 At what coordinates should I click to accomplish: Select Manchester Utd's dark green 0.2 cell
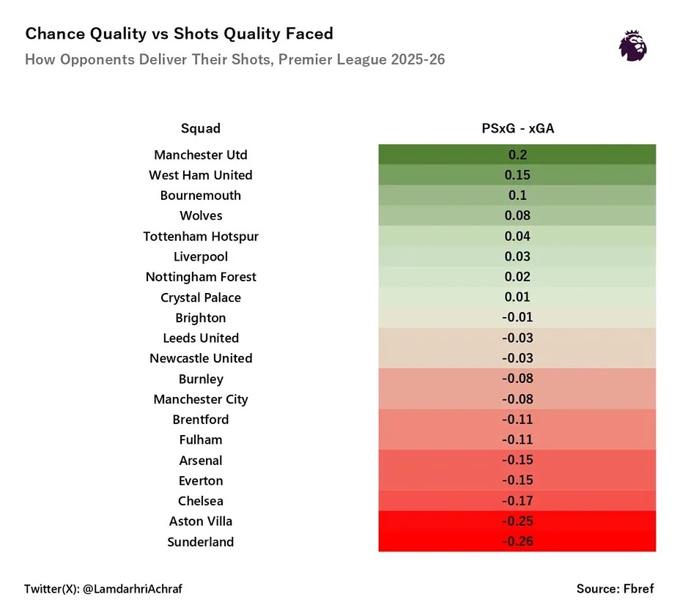coord(517,155)
